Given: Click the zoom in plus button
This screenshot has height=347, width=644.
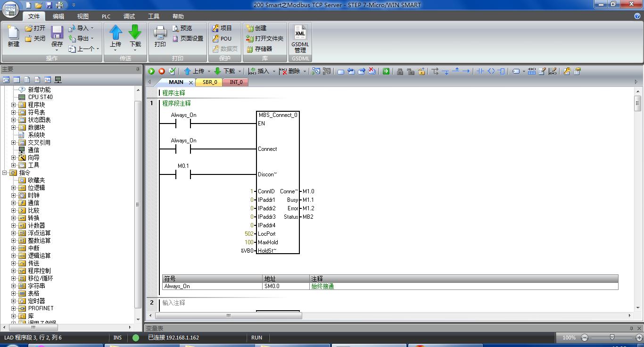Looking at the screenshot, I should click(639, 338).
